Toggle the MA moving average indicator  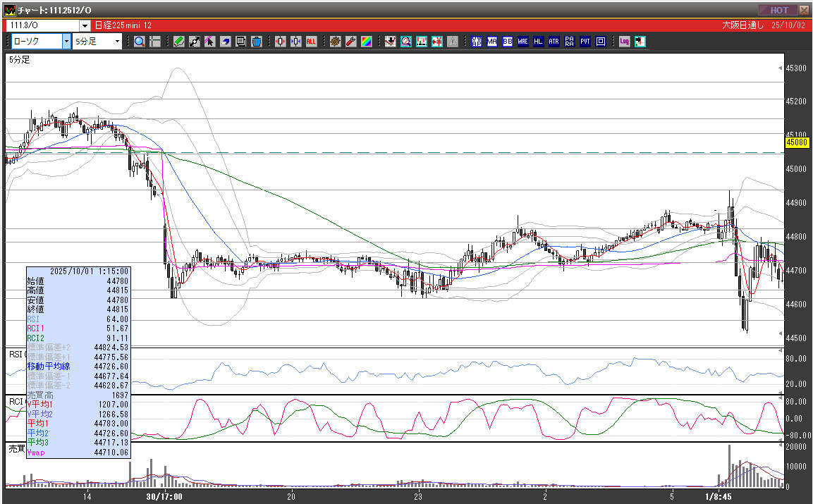click(x=491, y=42)
